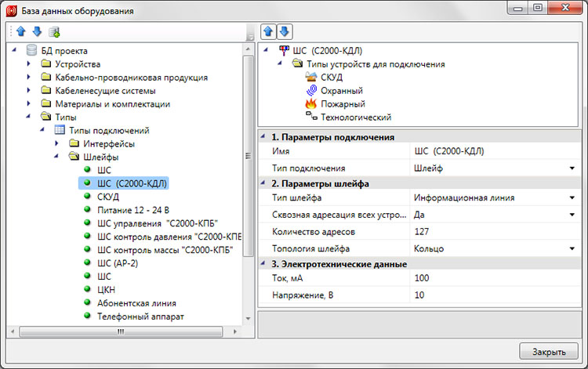588x369 pixels.
Task: Click the green dot beside Абонентская линия
Action: tap(87, 302)
